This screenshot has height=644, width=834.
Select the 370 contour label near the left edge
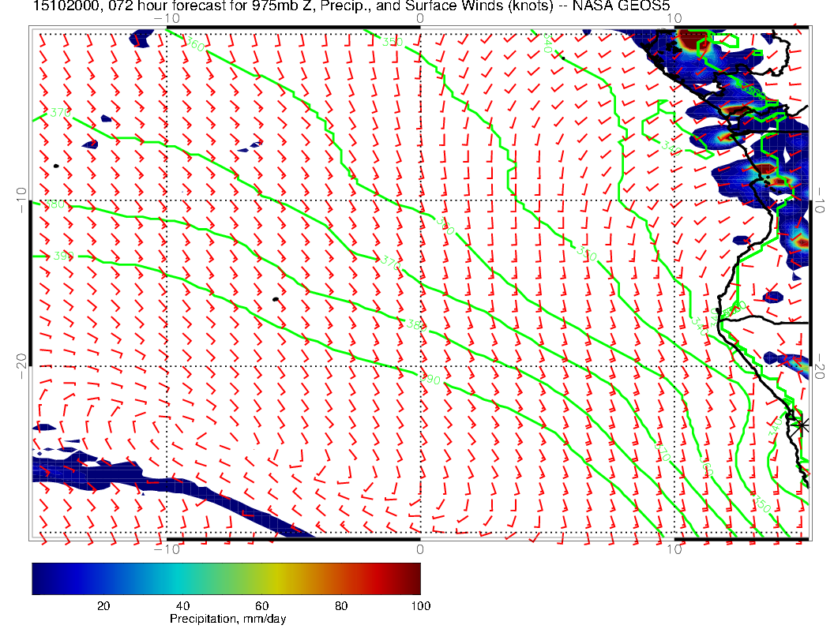(x=60, y=114)
